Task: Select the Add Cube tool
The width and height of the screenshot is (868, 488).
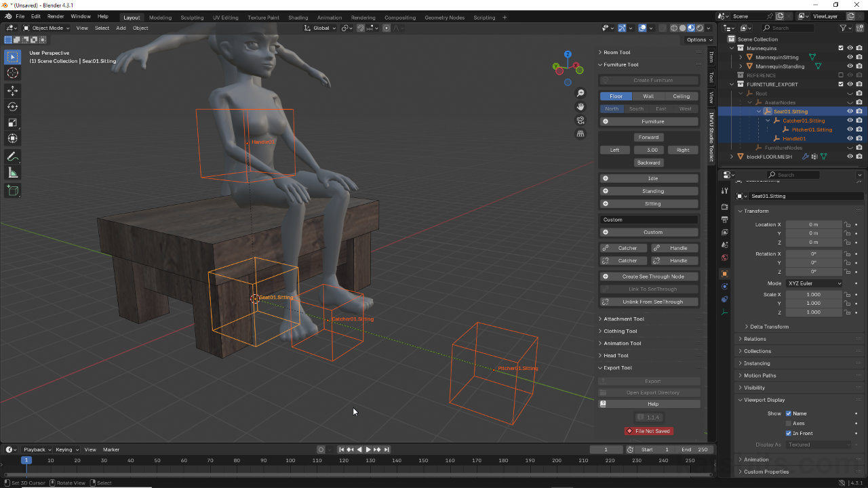Action: tap(12, 191)
